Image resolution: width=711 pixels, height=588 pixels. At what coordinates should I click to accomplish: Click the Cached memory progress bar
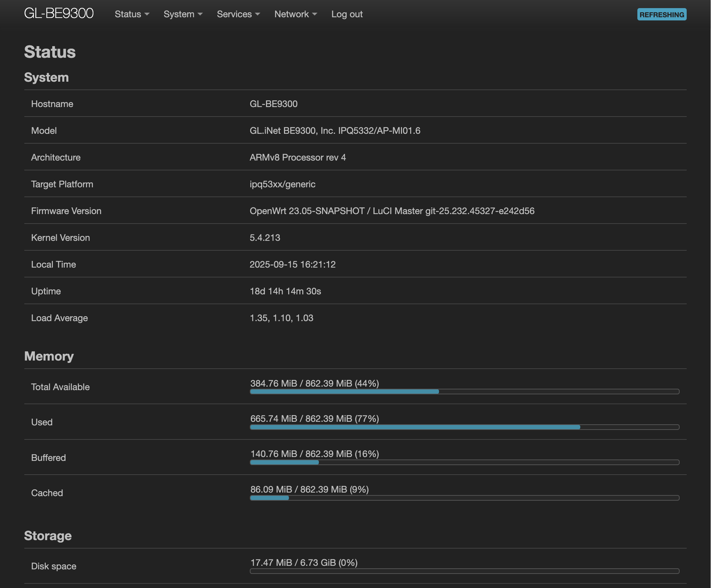click(464, 498)
